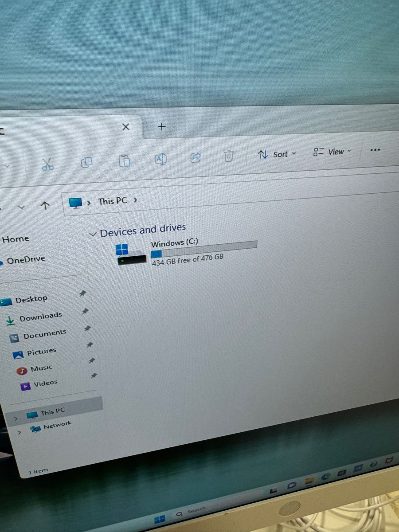Viewport: 399px width, 532px height.
Task: Select Downloads in the sidebar
Action: point(40,317)
